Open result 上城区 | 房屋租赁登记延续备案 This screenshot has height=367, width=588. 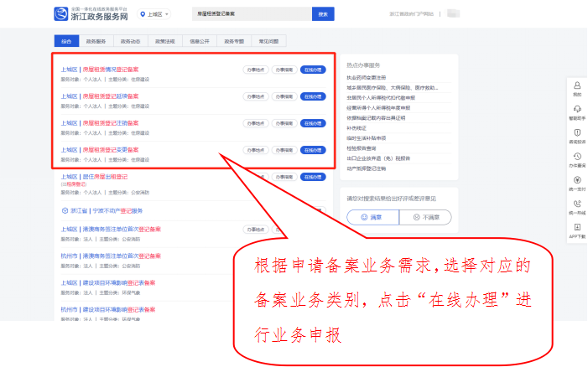[x=100, y=96]
